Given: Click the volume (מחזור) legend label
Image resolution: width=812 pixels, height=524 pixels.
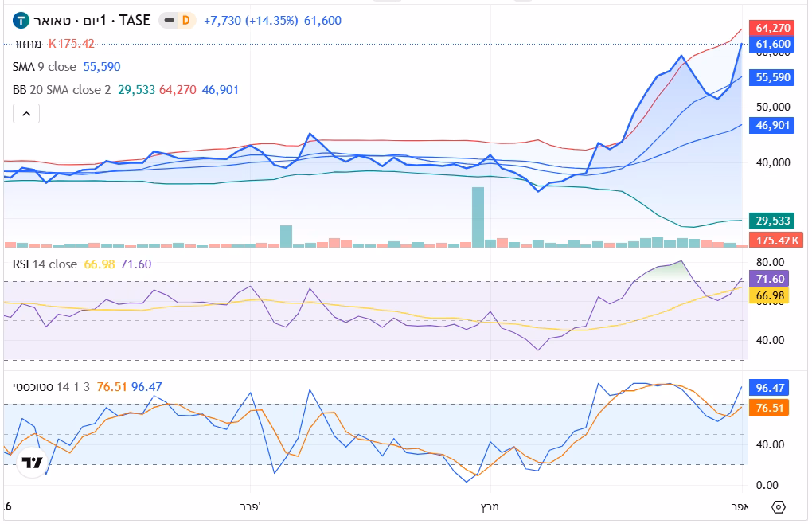Looking at the screenshot, I should coord(27,44).
